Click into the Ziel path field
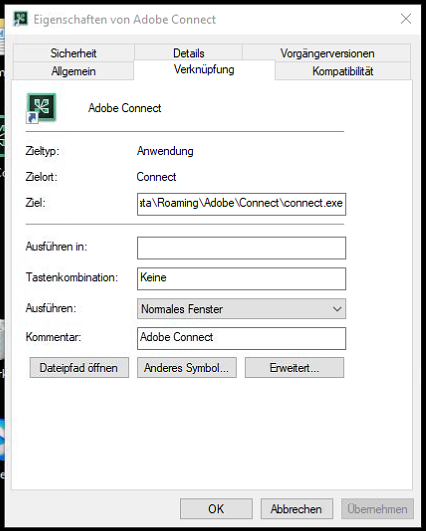Screen dimensions: 426x531 pos(241,204)
